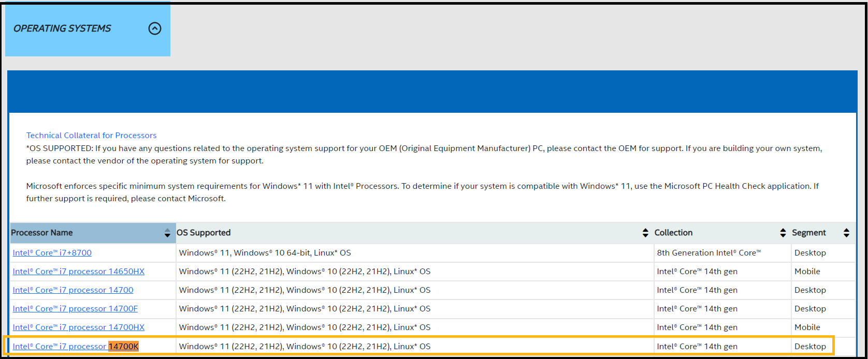Open Intel Core i7+8700 processor link
This screenshot has width=868, height=359.
click(x=52, y=253)
